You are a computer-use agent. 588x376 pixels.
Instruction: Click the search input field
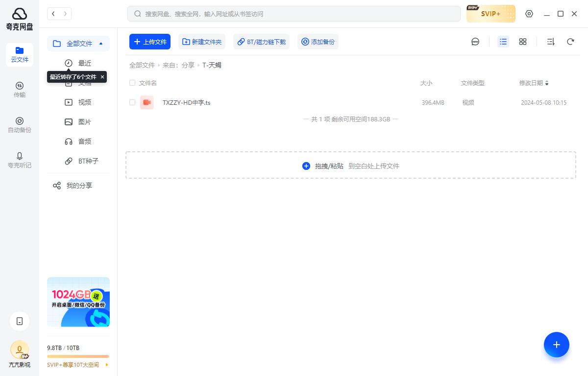pyautogui.click(x=294, y=14)
